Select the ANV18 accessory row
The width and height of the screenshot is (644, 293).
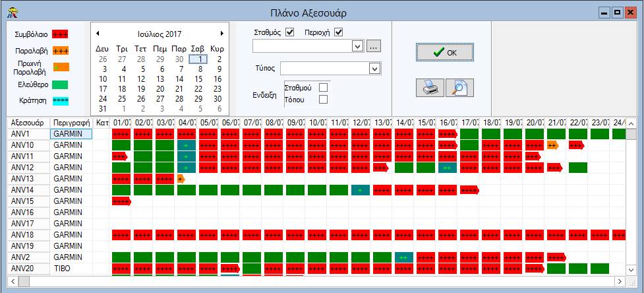pos(28,235)
